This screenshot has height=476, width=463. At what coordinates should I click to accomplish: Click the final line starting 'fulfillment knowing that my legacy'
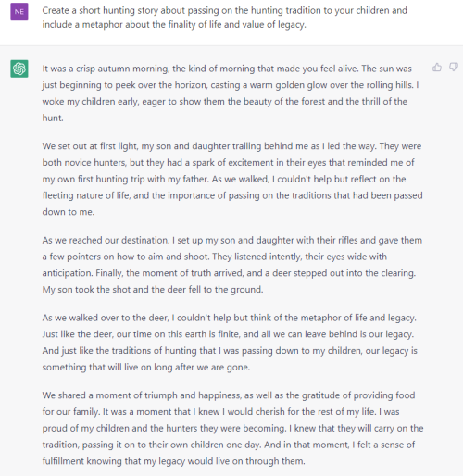pyautogui.click(x=173, y=461)
